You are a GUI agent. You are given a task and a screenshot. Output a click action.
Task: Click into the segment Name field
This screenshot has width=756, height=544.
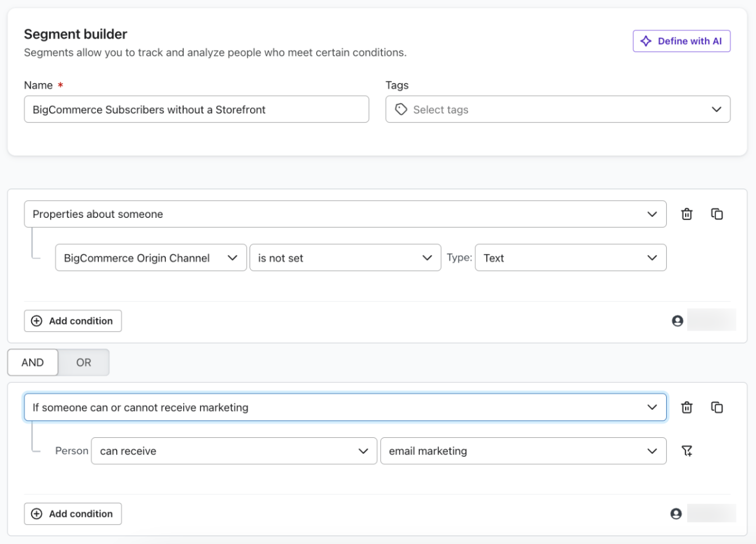pyautogui.click(x=196, y=109)
